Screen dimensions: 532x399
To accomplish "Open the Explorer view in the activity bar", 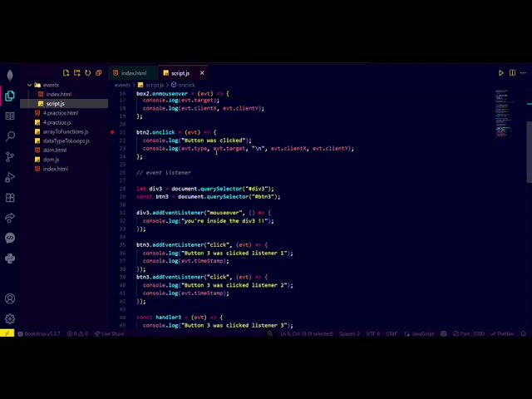I will click(10, 96).
